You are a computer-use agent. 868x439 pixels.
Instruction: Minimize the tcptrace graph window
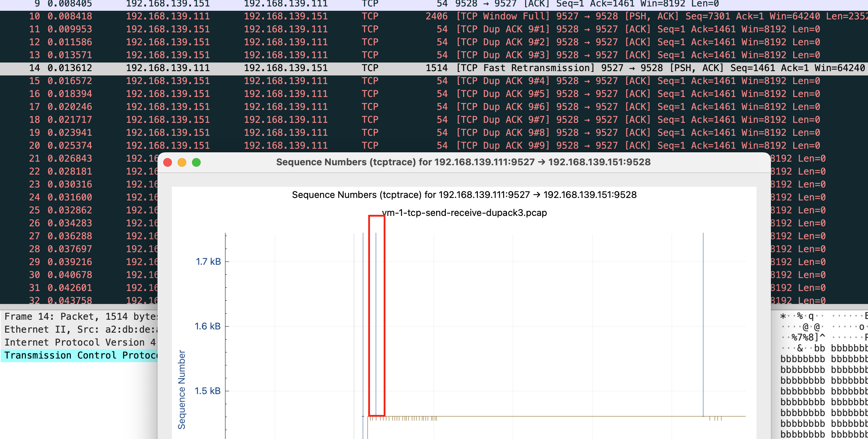pyautogui.click(x=182, y=162)
